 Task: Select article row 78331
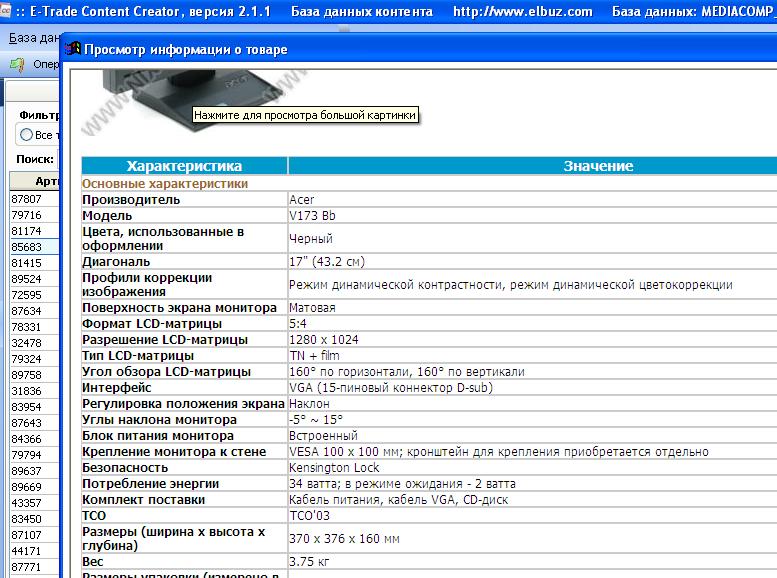(34, 327)
